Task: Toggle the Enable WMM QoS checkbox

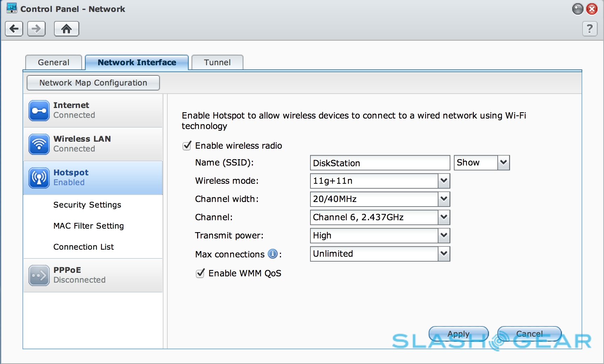Action: coord(200,273)
